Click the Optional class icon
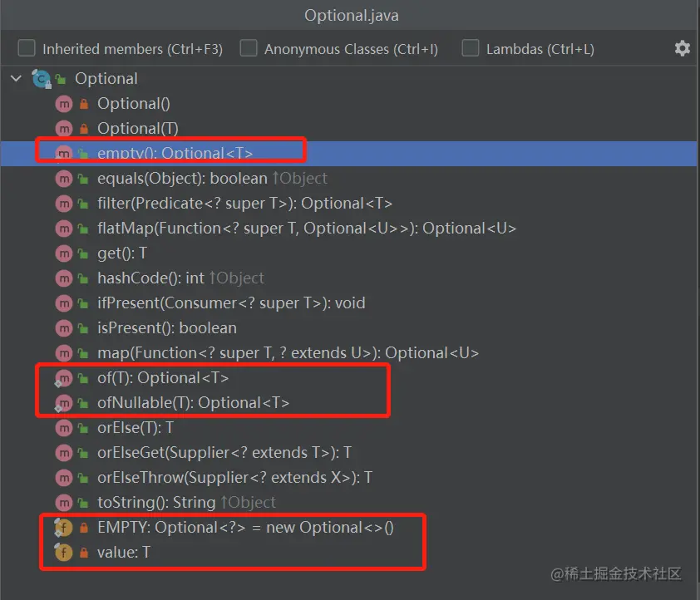This screenshot has width=700, height=600. point(42,79)
